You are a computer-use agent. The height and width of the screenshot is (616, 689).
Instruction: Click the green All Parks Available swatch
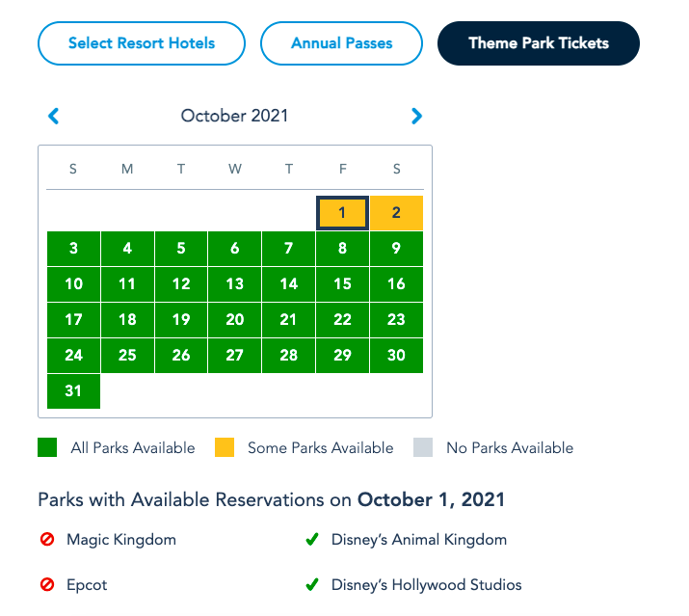click(47, 447)
